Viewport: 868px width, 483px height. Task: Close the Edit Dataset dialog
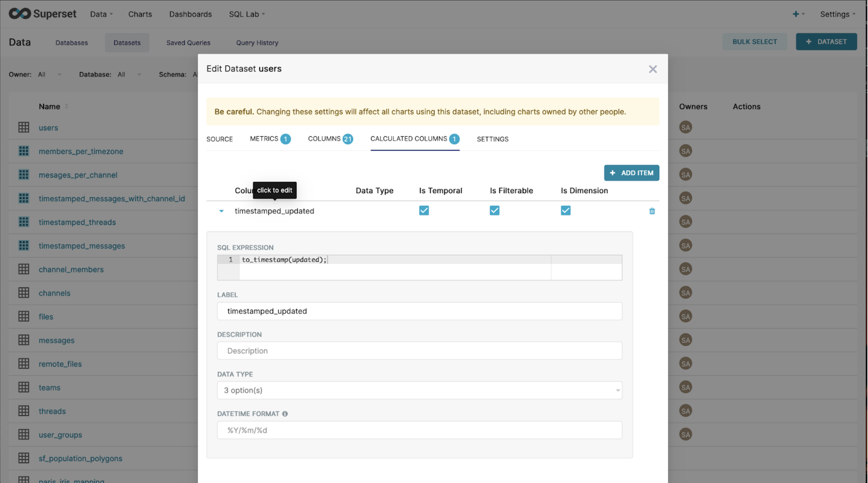[x=652, y=69]
